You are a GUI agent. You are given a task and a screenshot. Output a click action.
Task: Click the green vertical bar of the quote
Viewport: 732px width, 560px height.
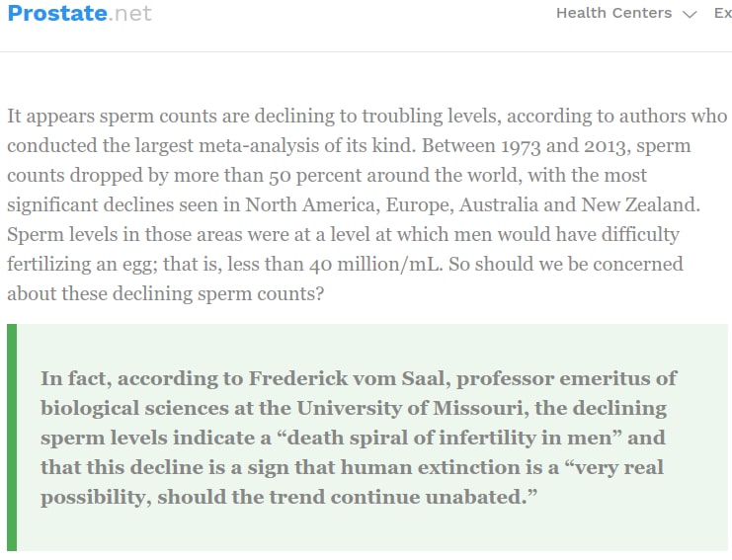coord(12,438)
